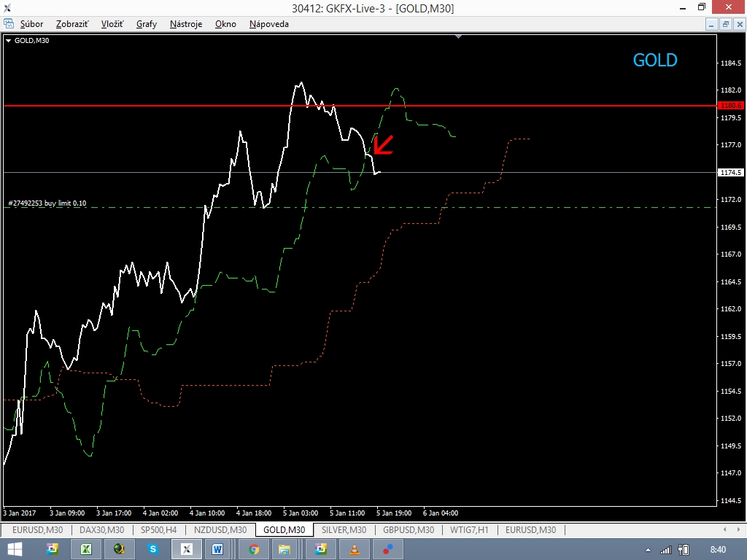Click the chart tabs left scroll arrow
Screen dimensions: 747x560
pyautogui.click(x=724, y=529)
